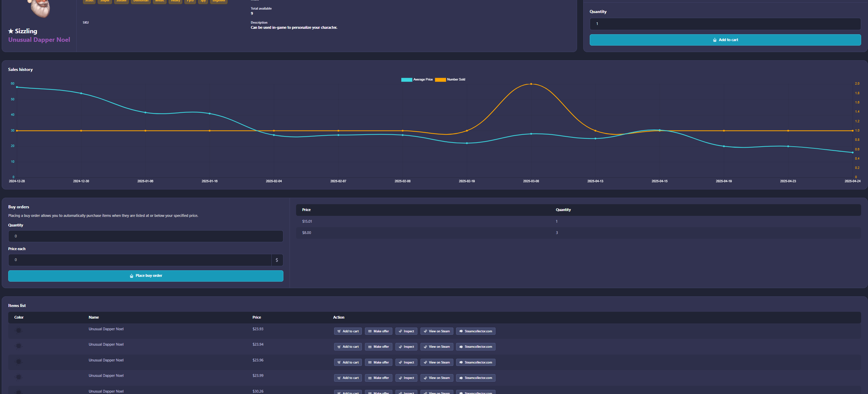This screenshot has width=868, height=394.
Task: Focus the top Quantity input field
Action: pos(725,24)
